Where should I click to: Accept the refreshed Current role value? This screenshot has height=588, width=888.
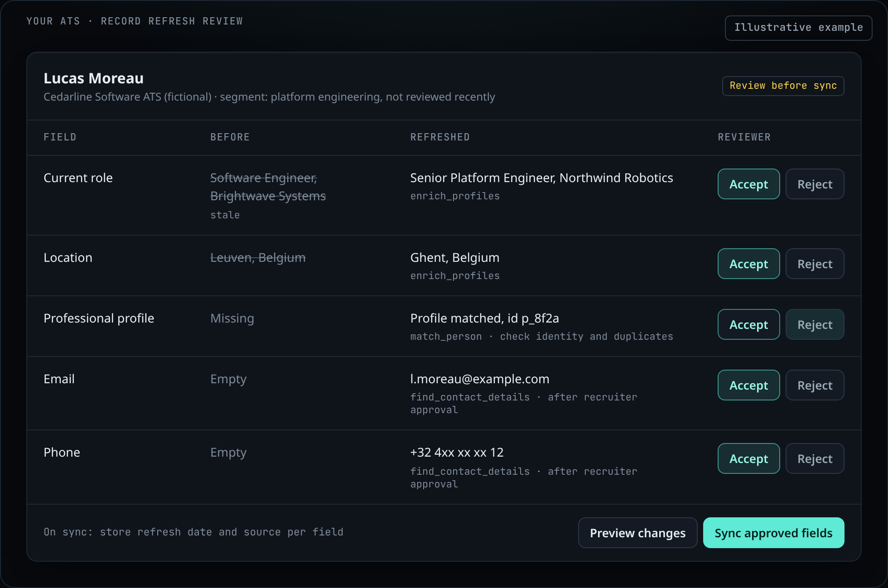(x=748, y=184)
